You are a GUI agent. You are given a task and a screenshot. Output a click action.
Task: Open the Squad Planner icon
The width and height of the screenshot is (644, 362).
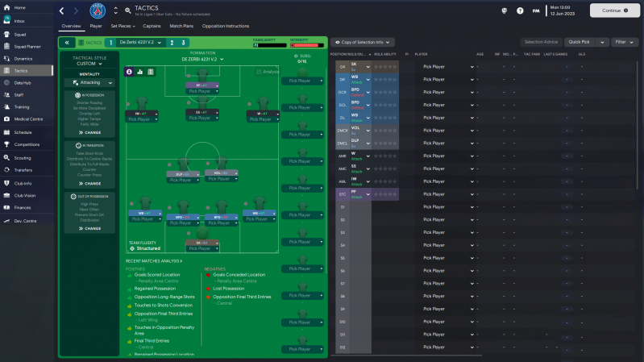point(7,47)
